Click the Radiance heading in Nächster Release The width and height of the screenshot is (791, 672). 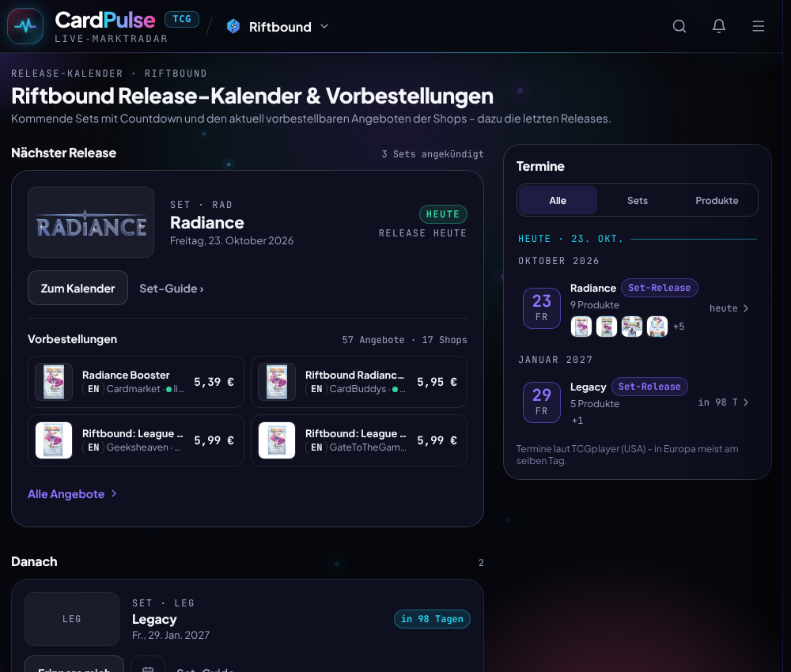coord(206,222)
